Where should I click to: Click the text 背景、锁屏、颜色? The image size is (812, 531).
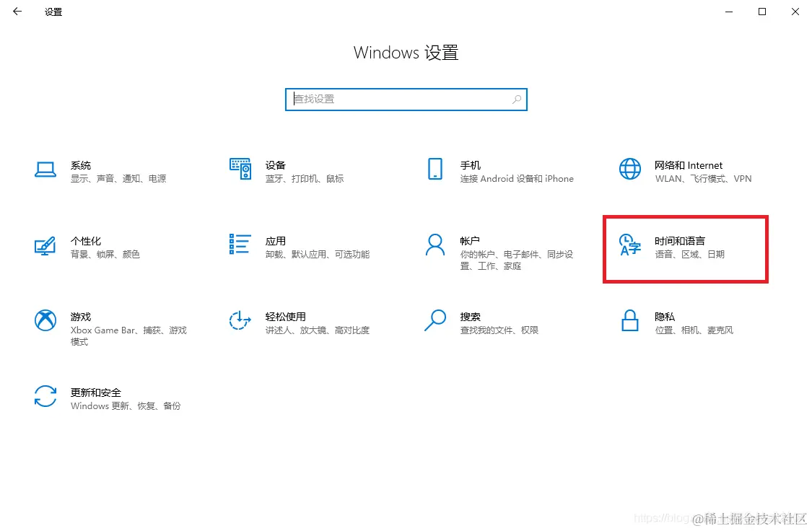pyautogui.click(x=105, y=254)
